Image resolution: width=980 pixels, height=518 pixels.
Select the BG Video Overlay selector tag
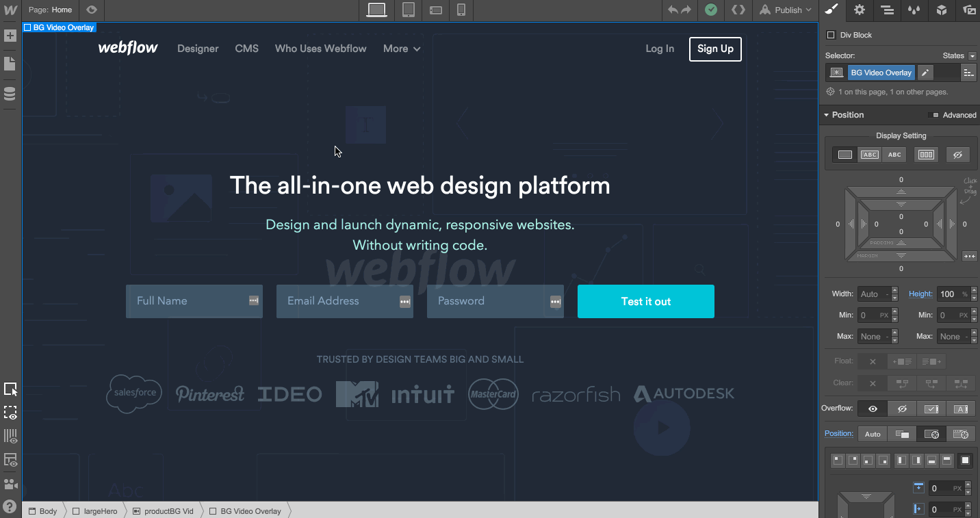click(881, 73)
